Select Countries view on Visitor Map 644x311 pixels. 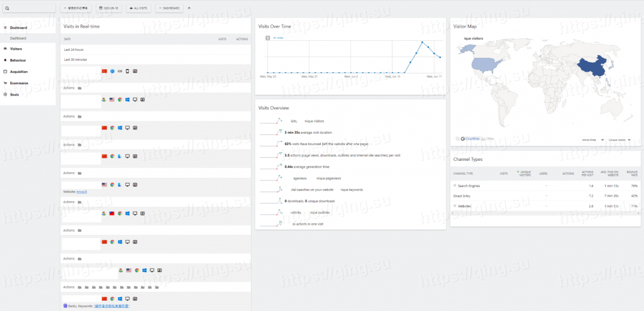(471, 138)
